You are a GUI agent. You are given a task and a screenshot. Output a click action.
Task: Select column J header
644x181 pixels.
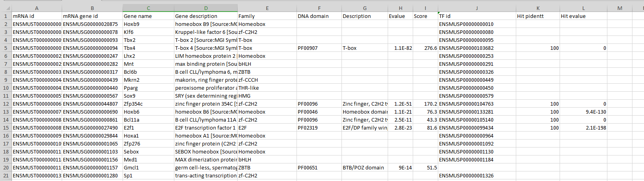[x=477, y=8]
